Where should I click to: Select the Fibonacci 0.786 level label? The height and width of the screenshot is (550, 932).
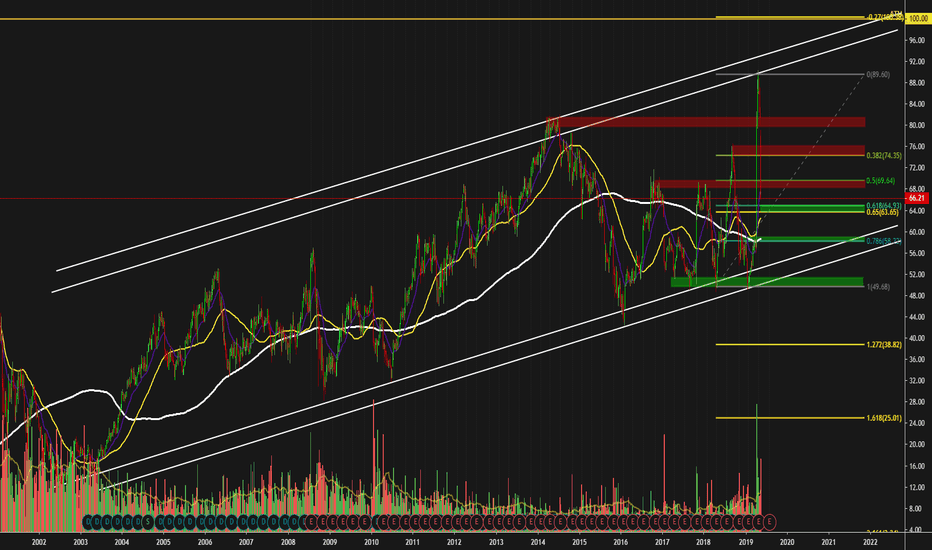(x=884, y=241)
